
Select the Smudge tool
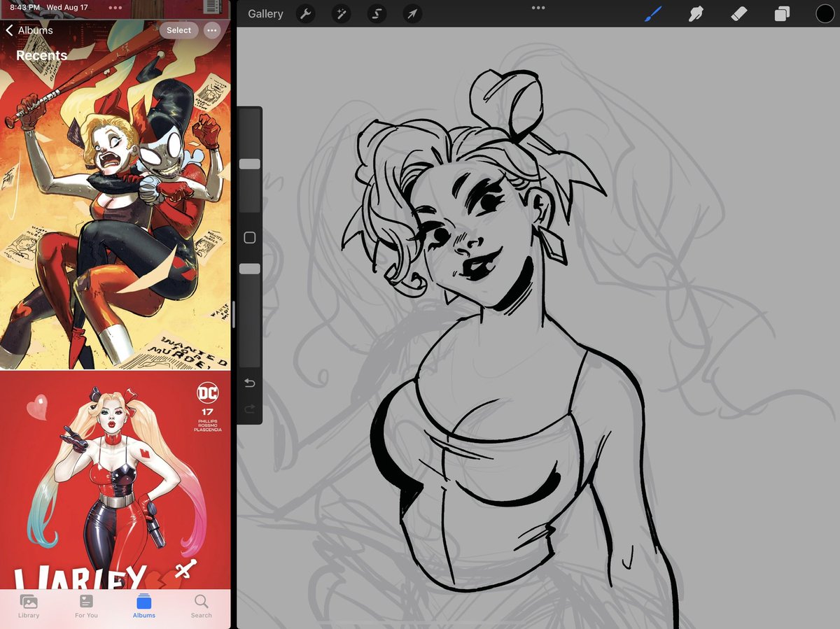coord(696,13)
